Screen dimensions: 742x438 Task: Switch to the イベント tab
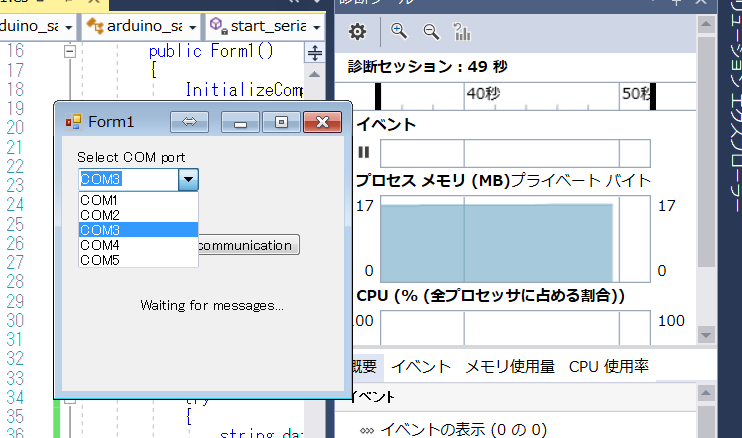coord(421,367)
